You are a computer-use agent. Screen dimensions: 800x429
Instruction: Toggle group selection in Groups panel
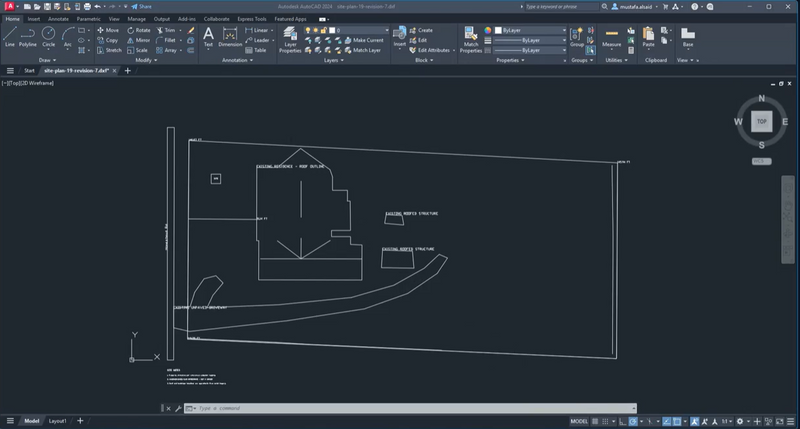(590, 50)
